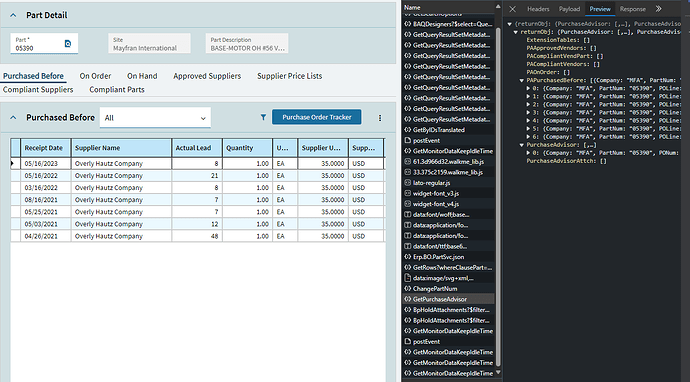Switch to the Headers tab in DevTools
This screenshot has height=382, width=690.
(x=538, y=9)
